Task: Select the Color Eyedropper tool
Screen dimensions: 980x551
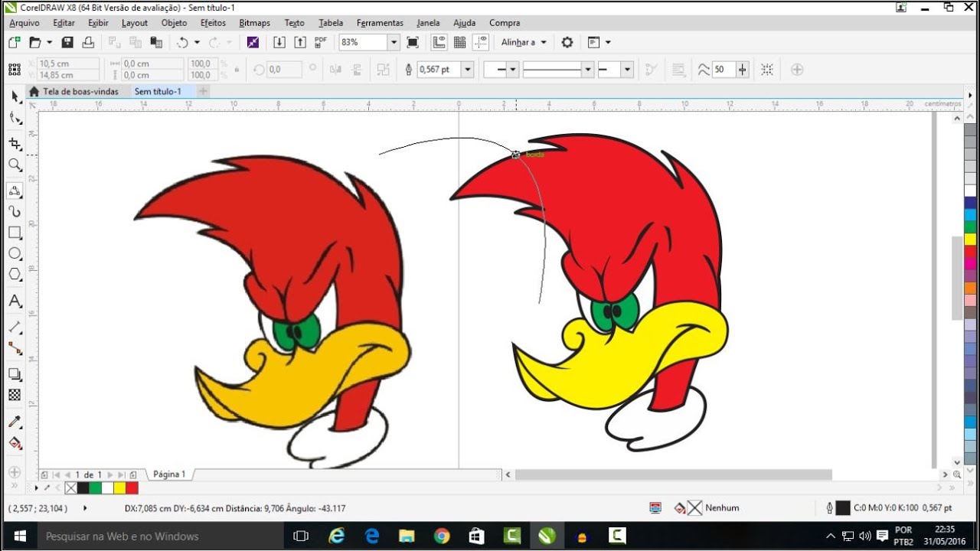Action: [x=15, y=422]
